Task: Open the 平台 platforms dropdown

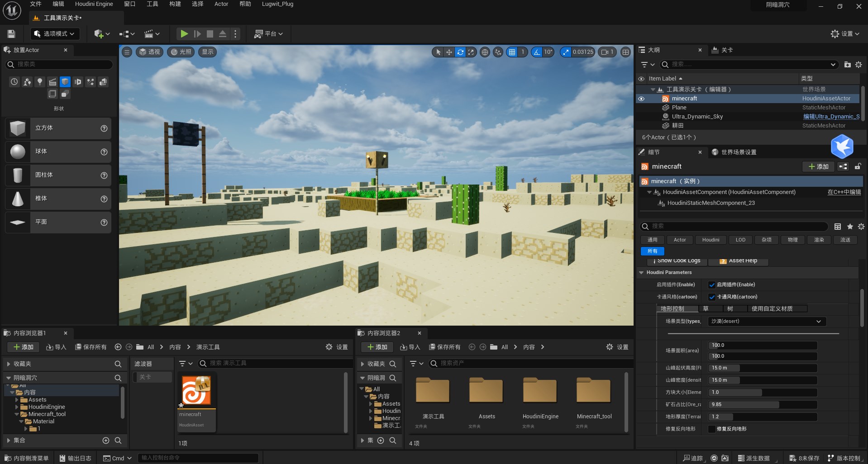Action: click(x=268, y=34)
